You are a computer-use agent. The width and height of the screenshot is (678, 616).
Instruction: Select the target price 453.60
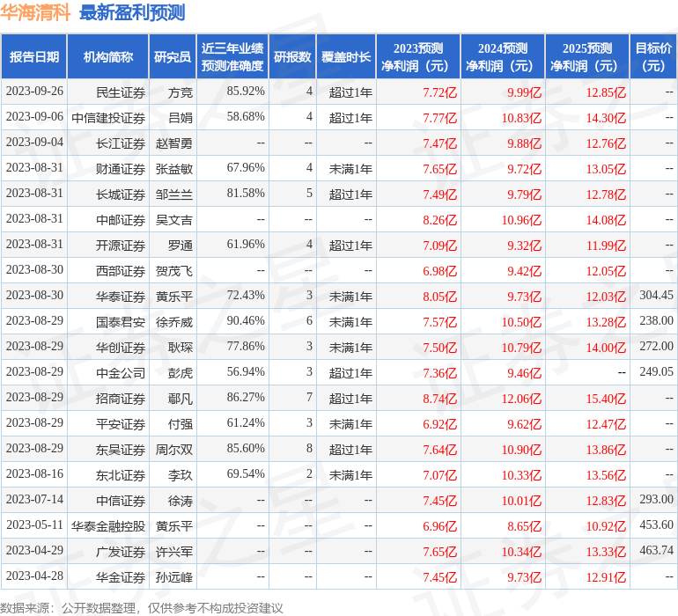pos(656,524)
